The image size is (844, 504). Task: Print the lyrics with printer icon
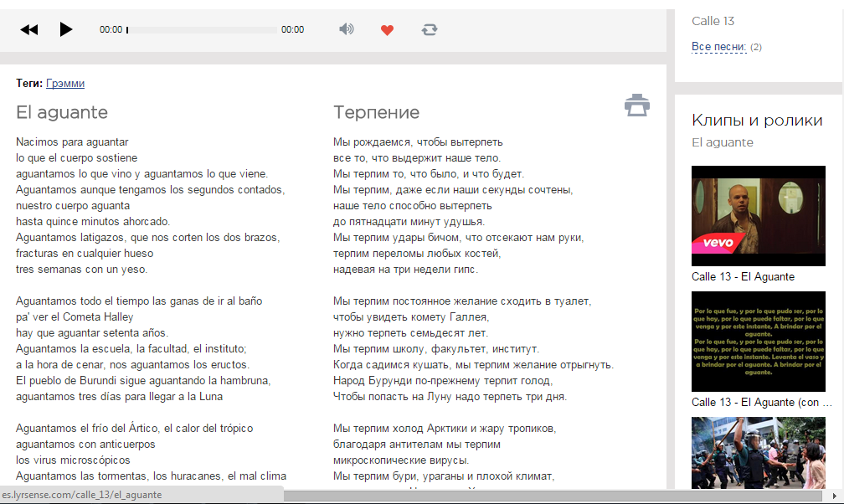(x=636, y=105)
